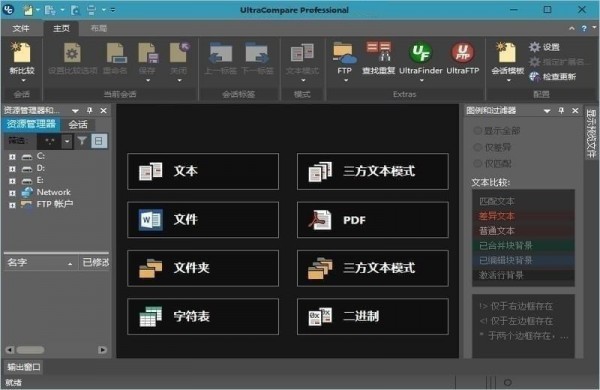600x390 pixels.
Task: Toggle the filter funnel icon in explorer
Action: click(x=82, y=141)
